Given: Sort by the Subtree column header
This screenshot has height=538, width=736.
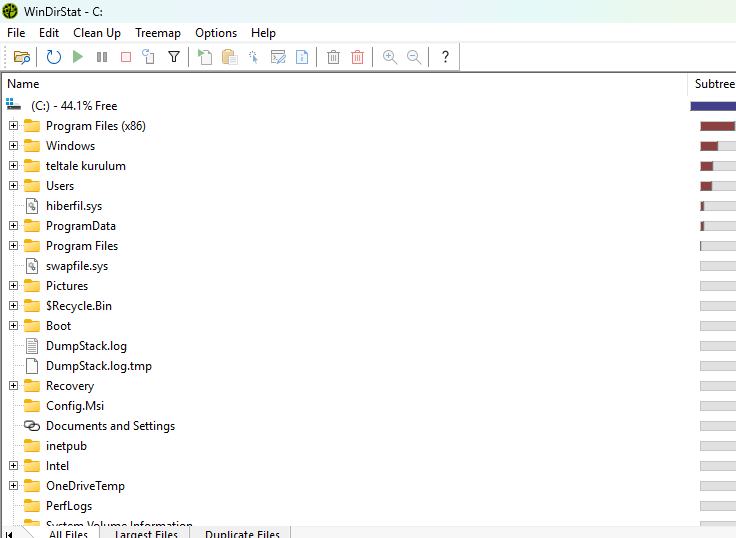Looking at the screenshot, I should pyautogui.click(x=713, y=84).
